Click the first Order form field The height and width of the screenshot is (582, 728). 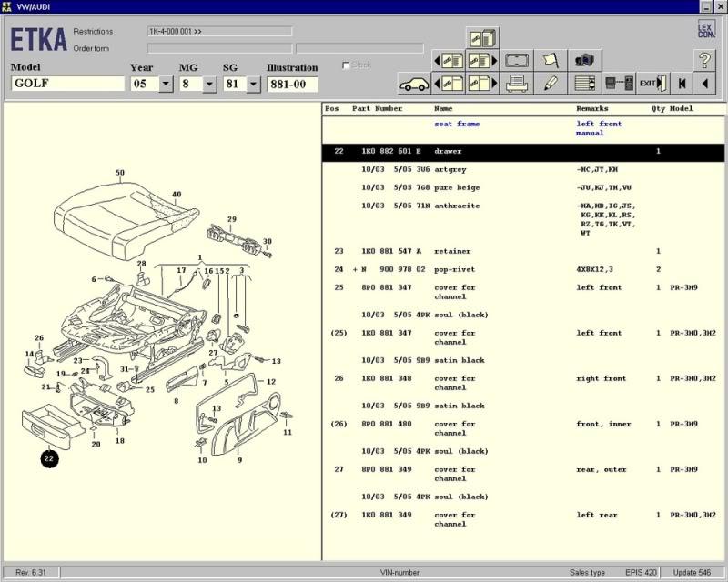(x=219, y=48)
